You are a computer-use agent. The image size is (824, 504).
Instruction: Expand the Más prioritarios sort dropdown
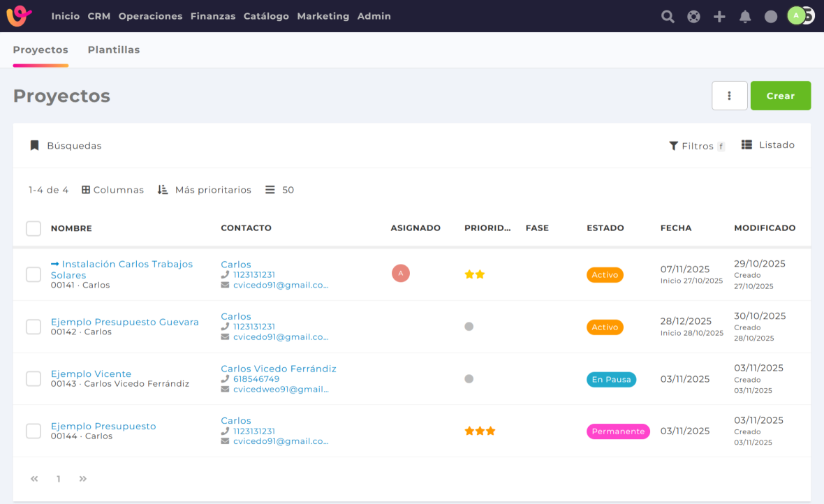[x=205, y=190]
